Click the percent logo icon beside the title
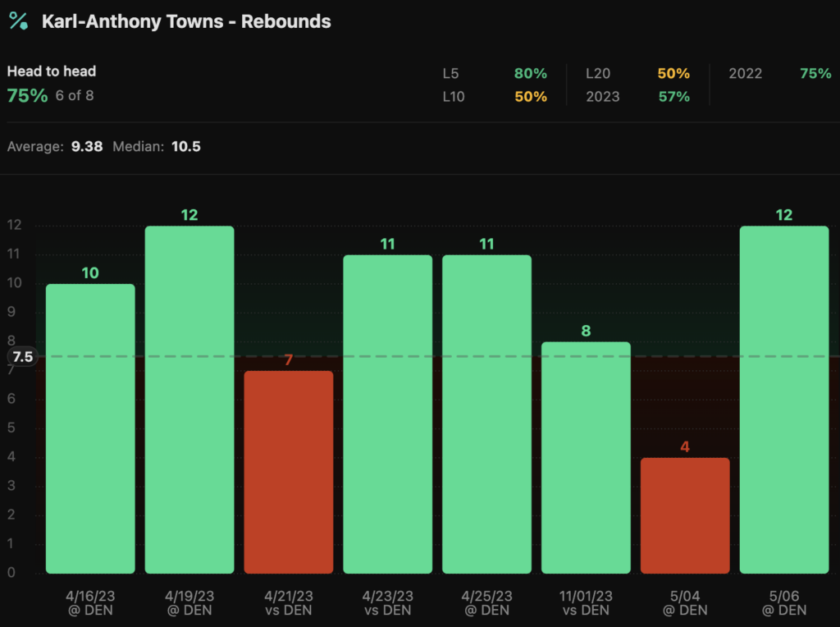This screenshot has width=840, height=627. point(18,21)
